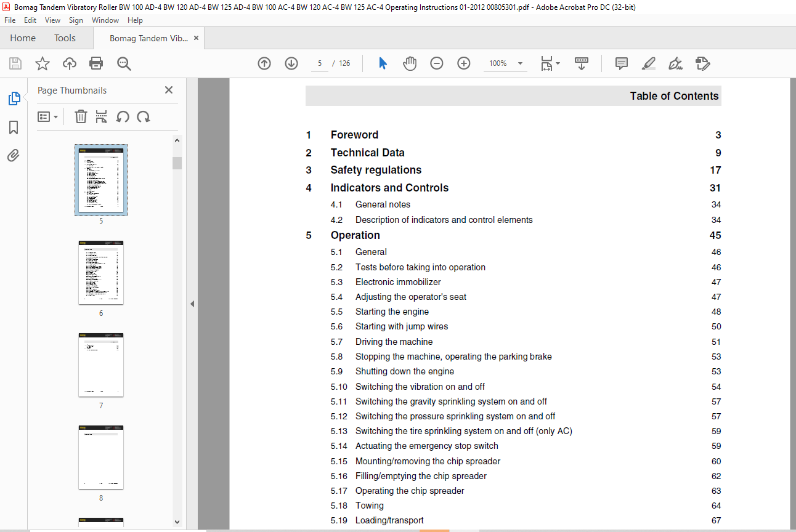The height and width of the screenshot is (532, 796).
Task: Click 'Table of Contents' heading
Action: 674,96
